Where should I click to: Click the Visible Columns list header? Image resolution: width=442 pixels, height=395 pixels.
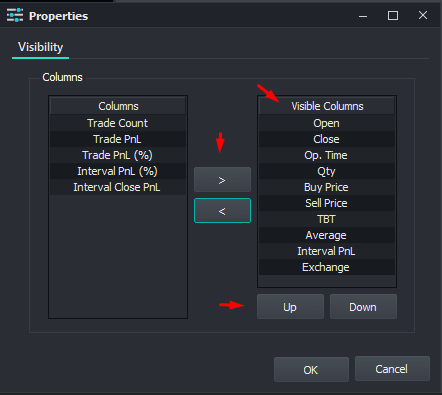[327, 106]
